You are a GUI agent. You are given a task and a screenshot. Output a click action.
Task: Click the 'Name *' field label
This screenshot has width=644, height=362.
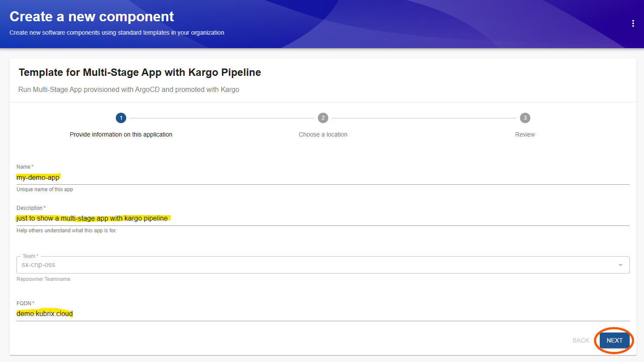point(25,167)
